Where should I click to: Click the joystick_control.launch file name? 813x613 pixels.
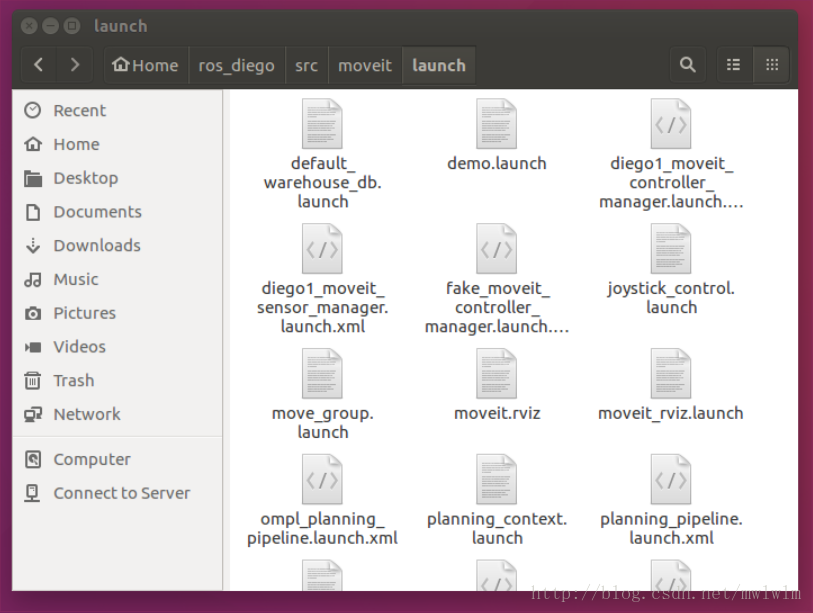coord(671,298)
